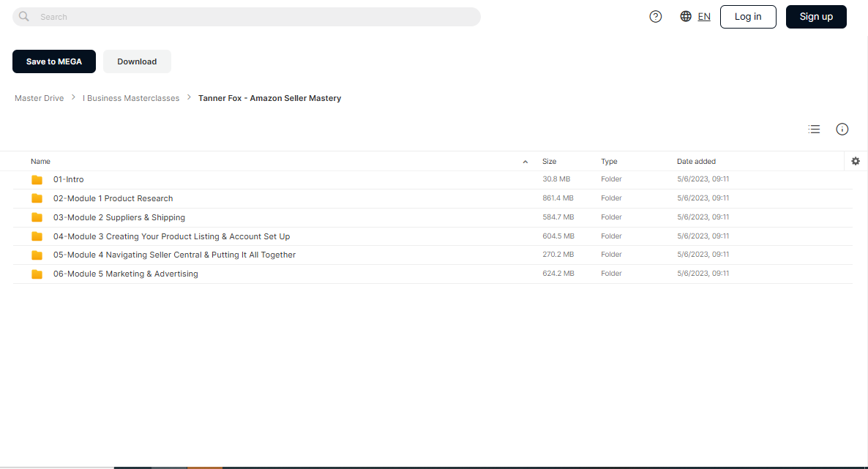Open 03-Module 2 Suppliers & Shipping folder

(x=119, y=217)
